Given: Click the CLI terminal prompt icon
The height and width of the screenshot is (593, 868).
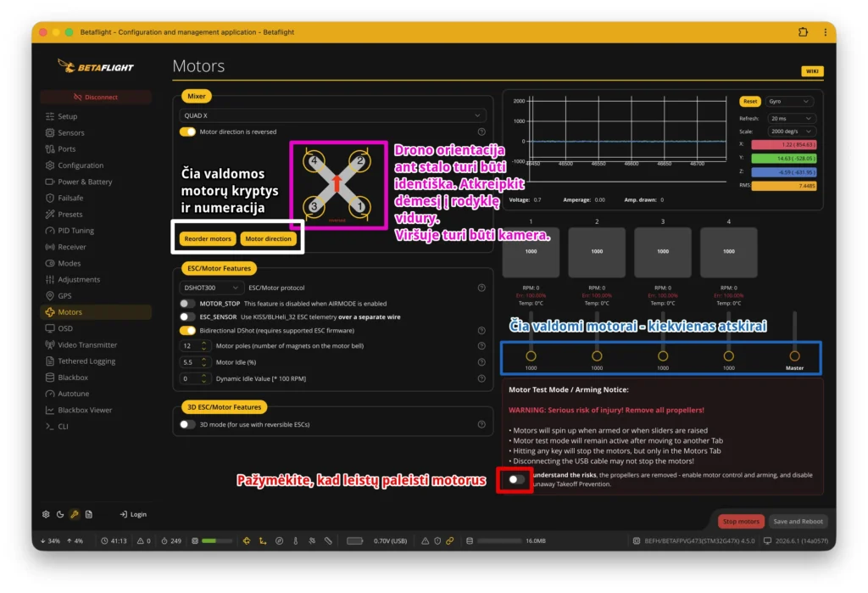Looking at the screenshot, I should click(50, 426).
